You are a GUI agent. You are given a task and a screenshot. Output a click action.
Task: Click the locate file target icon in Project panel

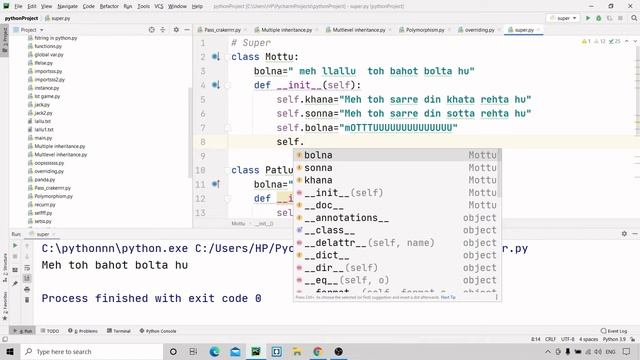[x=151, y=30]
